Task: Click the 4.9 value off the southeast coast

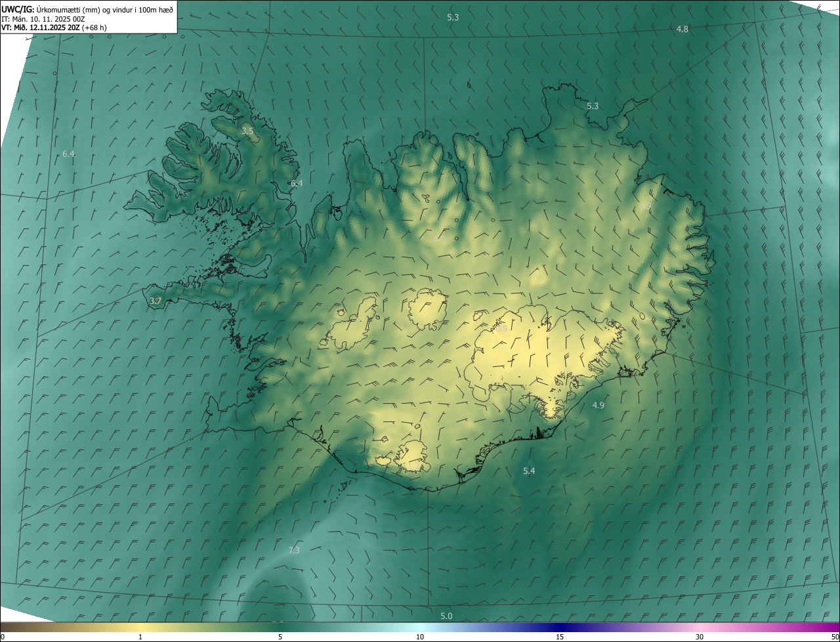Action: coord(598,405)
